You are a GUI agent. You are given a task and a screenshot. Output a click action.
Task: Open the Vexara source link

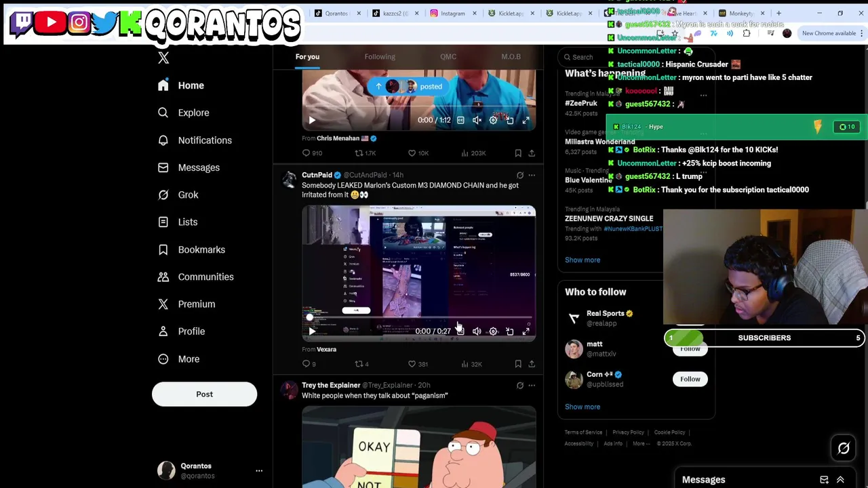point(326,349)
